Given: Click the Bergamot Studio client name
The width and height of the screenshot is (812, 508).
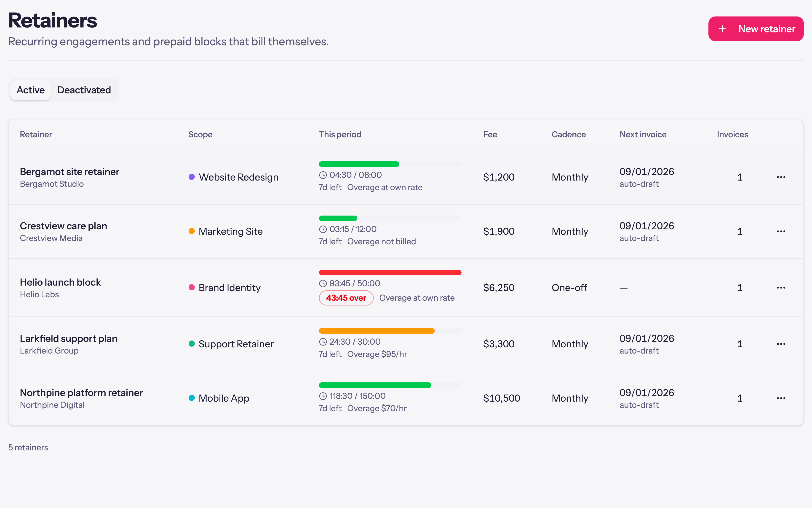Looking at the screenshot, I should [x=52, y=184].
